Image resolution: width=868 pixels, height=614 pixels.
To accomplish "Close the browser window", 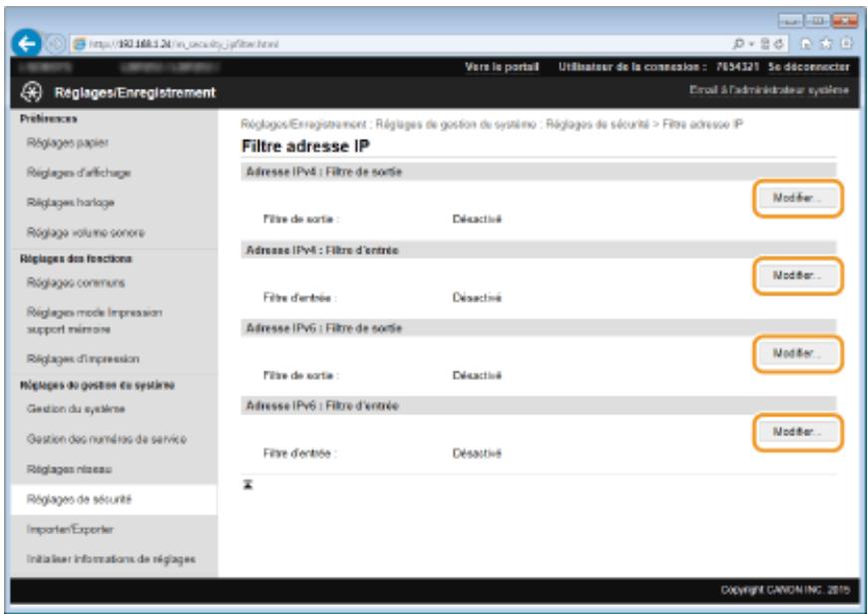I will tap(845, 21).
